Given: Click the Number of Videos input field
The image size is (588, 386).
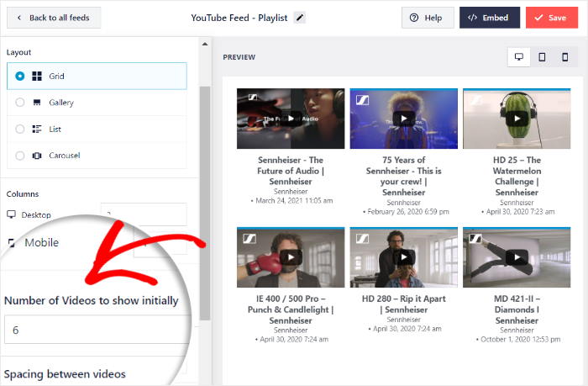Looking at the screenshot, I should tap(97, 330).
